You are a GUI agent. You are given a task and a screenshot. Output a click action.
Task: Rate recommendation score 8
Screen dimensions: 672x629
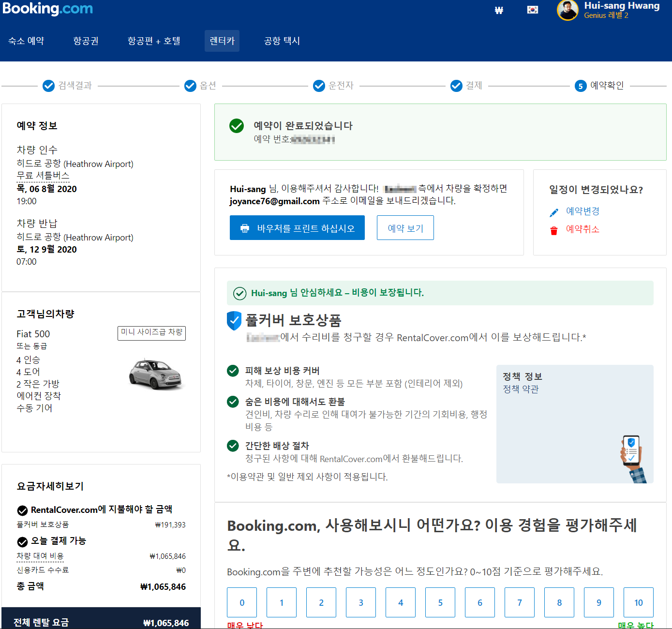click(x=559, y=602)
